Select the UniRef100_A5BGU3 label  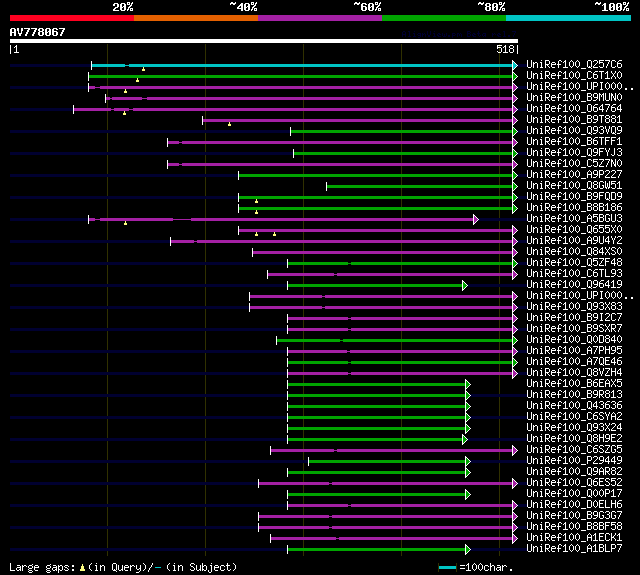pyautogui.click(x=574, y=219)
